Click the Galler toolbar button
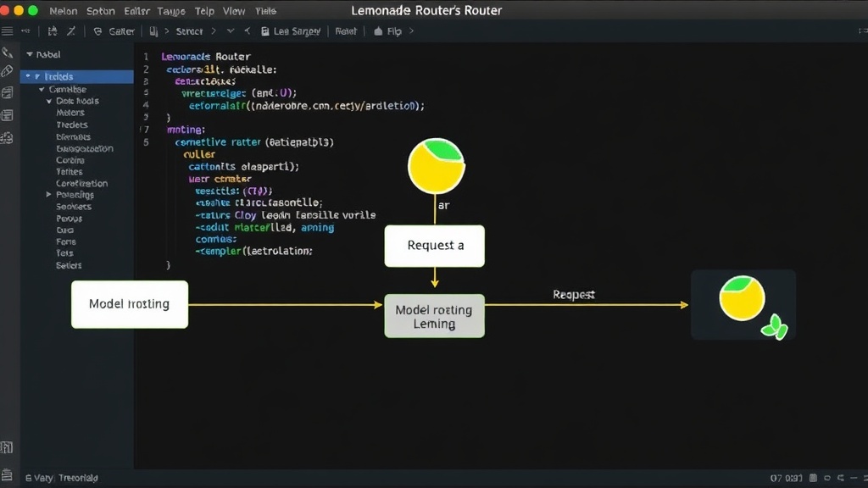868x488 pixels. click(x=121, y=31)
